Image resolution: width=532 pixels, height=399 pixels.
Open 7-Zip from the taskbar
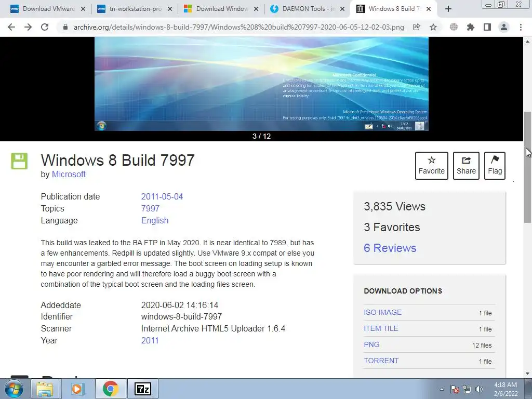(x=142, y=389)
